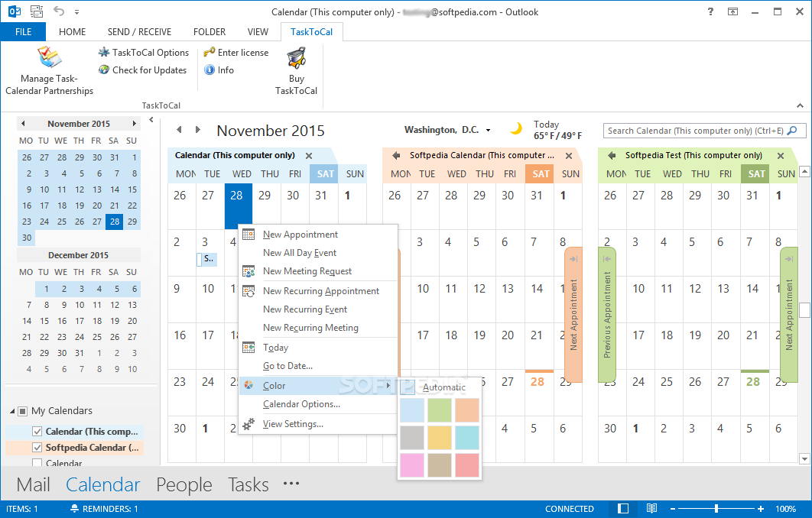Customize Quick Access Toolbar dropdown
This screenshot has height=518, width=812.
pyautogui.click(x=76, y=11)
